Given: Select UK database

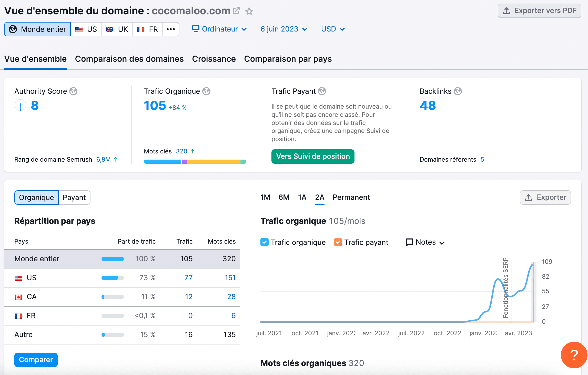Looking at the screenshot, I should coord(117,29).
